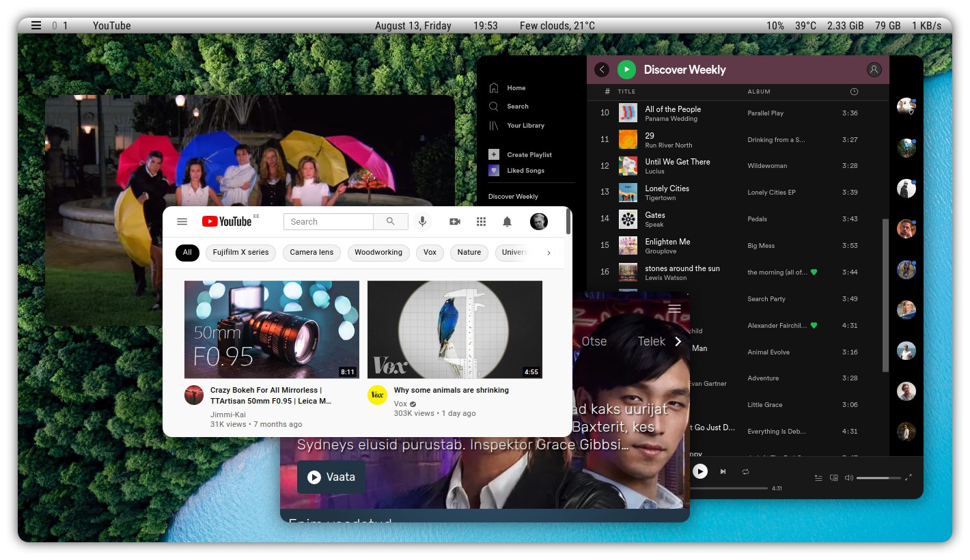970x560 pixels.
Task: Go back using Spotify's back arrow
Action: coord(602,70)
